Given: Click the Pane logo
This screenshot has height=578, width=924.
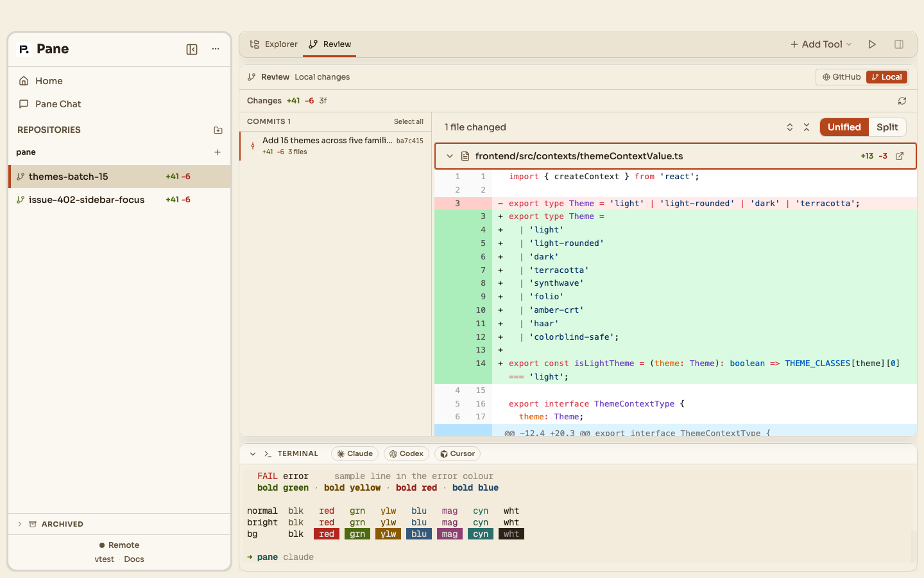Looking at the screenshot, I should point(24,49).
